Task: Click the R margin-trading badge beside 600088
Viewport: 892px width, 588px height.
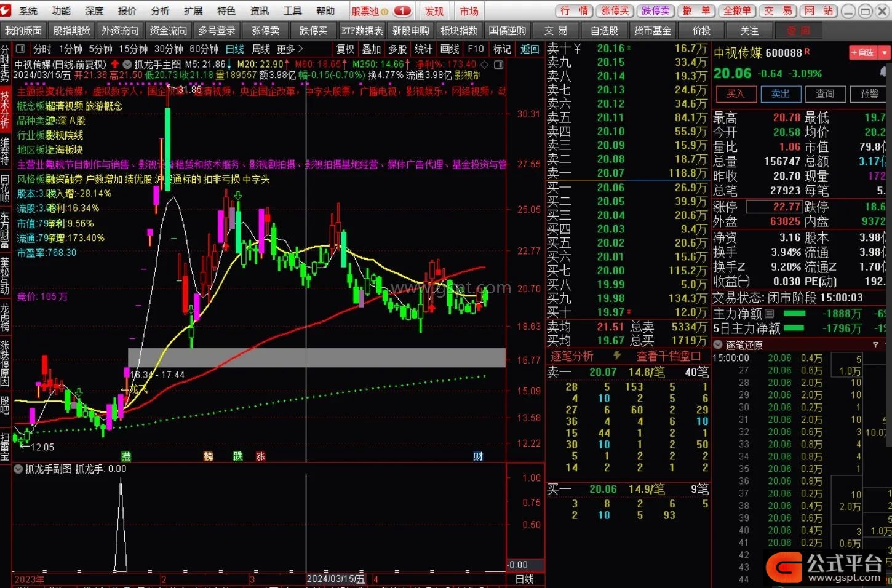Action: (x=807, y=52)
